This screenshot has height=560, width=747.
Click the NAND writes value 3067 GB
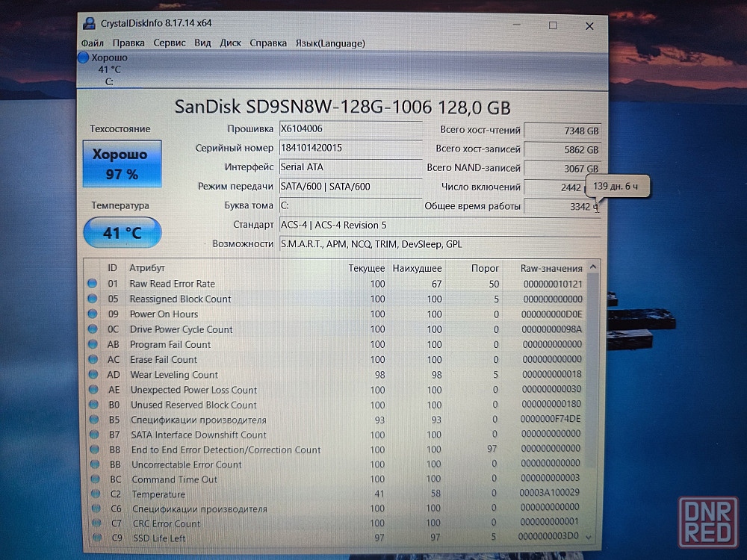point(562,169)
